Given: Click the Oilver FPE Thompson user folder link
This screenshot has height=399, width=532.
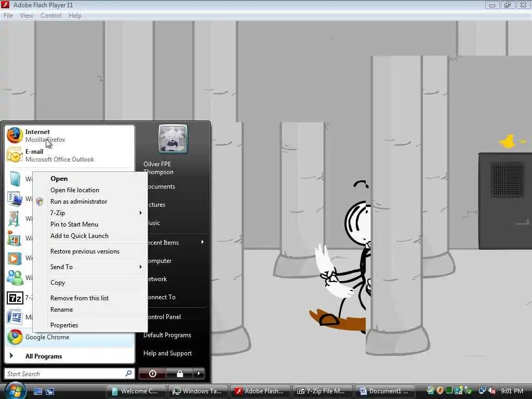Looking at the screenshot, I should click(x=158, y=168).
